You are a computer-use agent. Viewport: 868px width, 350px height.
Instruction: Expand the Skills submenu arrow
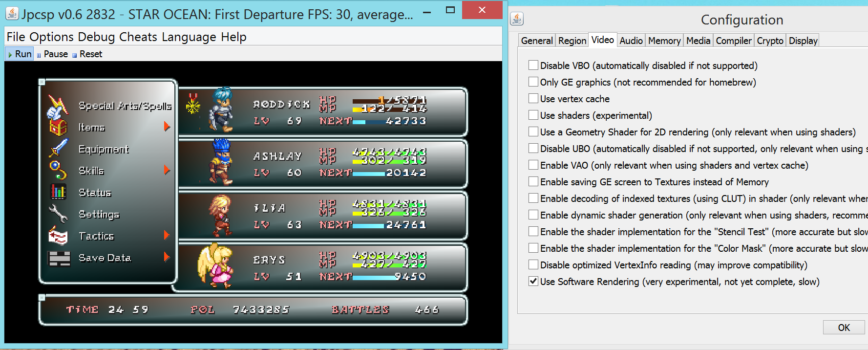click(167, 170)
